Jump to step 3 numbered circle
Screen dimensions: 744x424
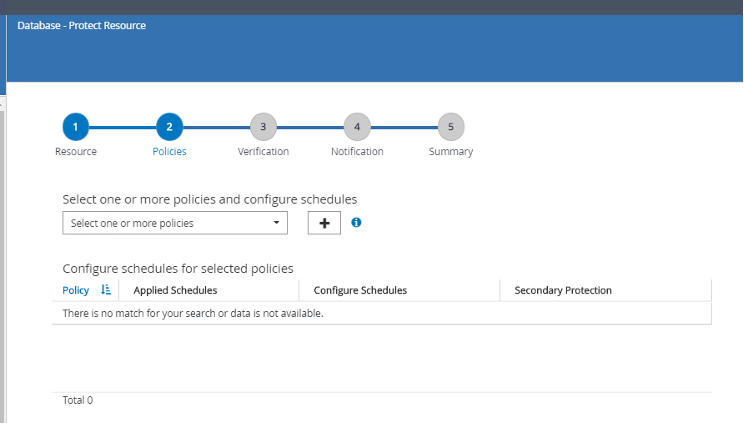point(263,127)
